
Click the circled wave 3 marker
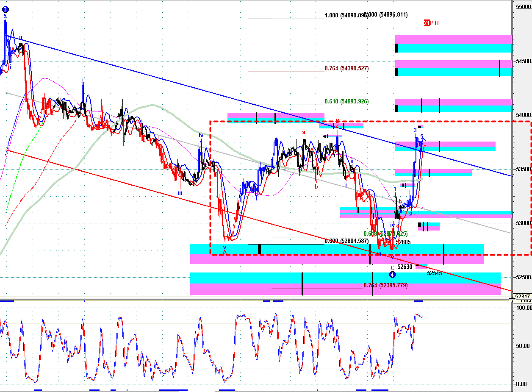[5, 9]
